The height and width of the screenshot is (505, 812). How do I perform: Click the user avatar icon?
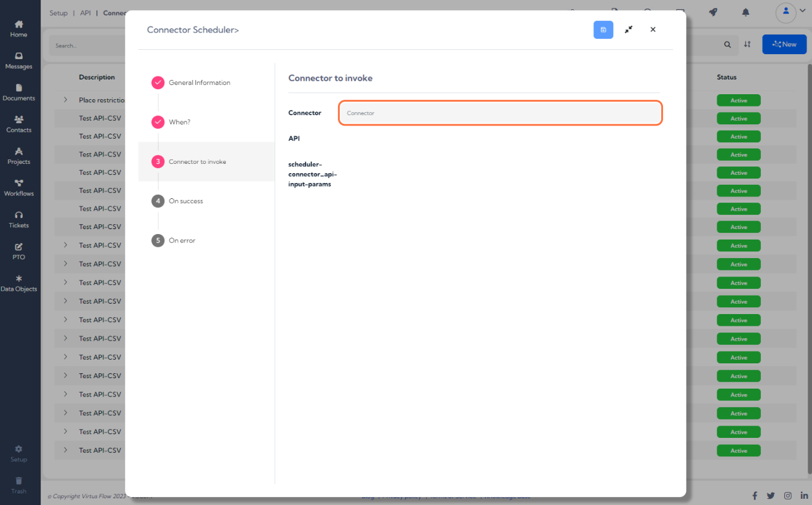click(786, 12)
